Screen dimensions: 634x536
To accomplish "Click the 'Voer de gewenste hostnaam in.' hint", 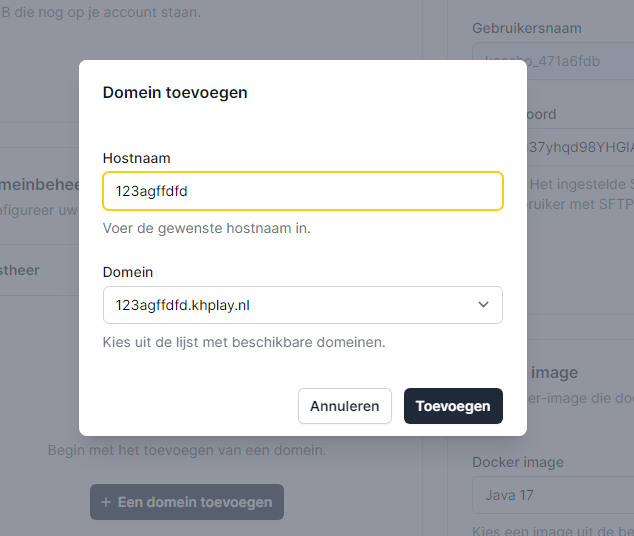I will tap(207, 228).
